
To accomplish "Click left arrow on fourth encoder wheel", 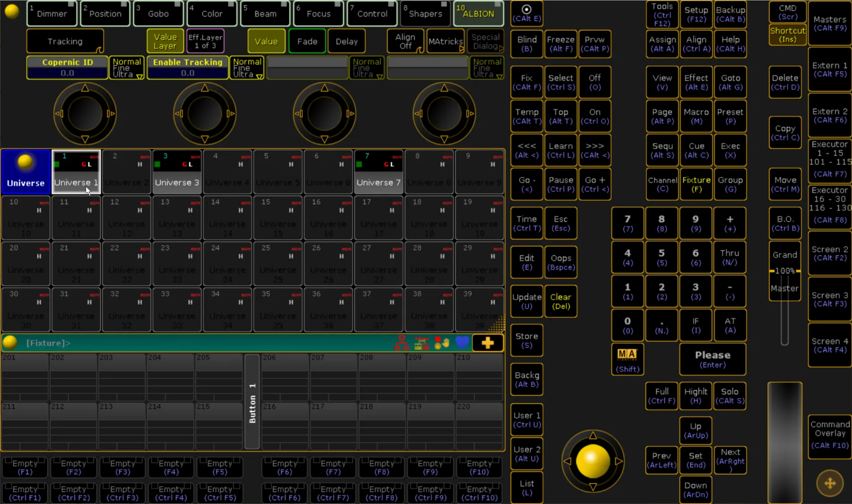I will tap(418, 114).
